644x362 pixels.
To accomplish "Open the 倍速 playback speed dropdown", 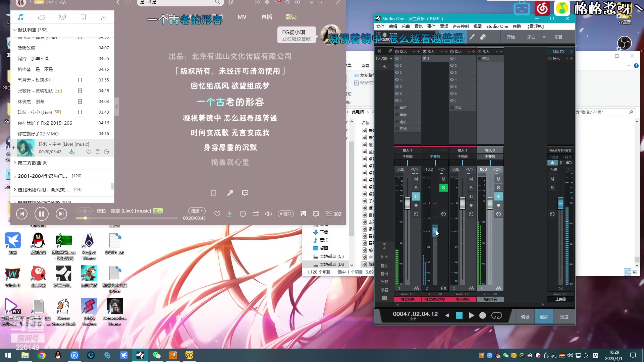I will tap(197, 211).
